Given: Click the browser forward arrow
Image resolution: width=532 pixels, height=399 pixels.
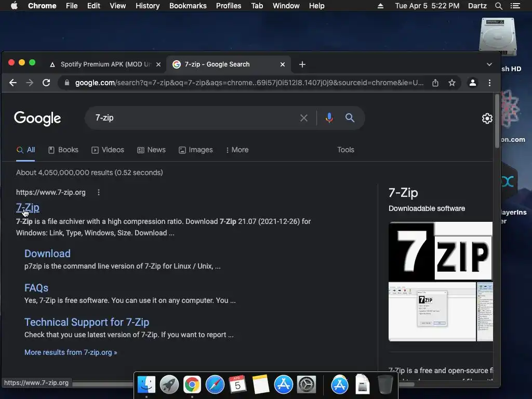Looking at the screenshot, I should (x=30, y=83).
